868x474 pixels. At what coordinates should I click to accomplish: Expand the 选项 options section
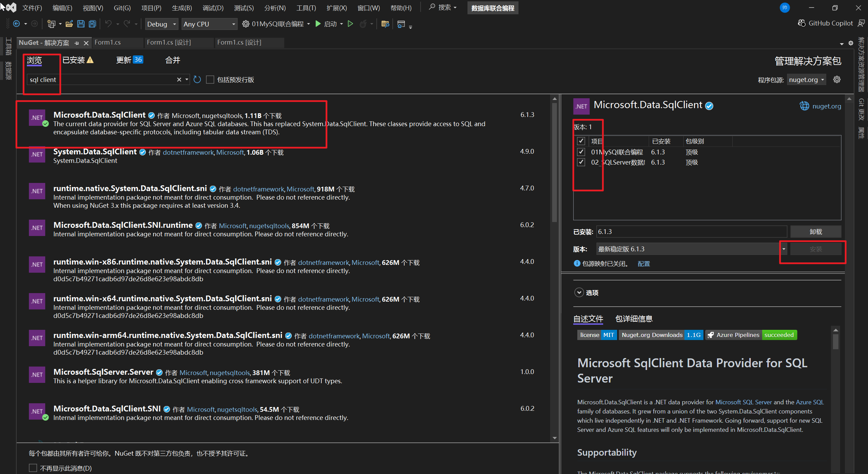pyautogui.click(x=579, y=292)
